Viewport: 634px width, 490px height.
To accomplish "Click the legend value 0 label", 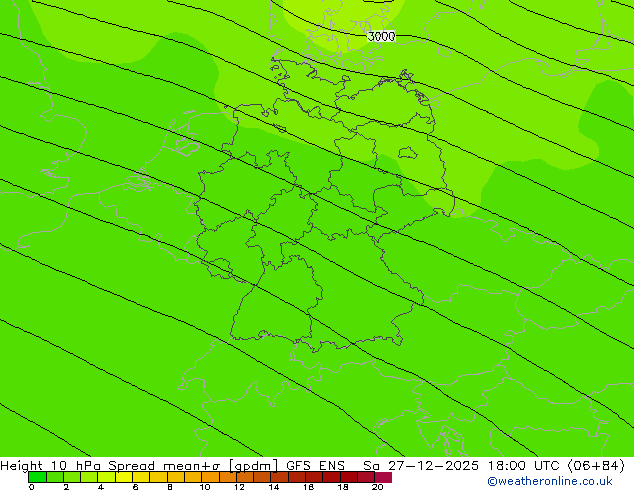I will coord(32,487).
